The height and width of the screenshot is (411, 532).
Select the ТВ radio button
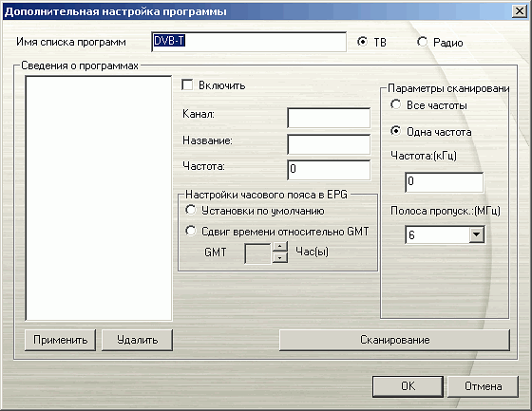tap(362, 42)
